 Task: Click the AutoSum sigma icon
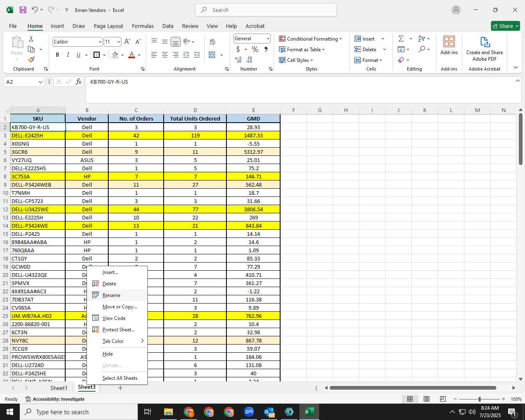[x=401, y=39]
